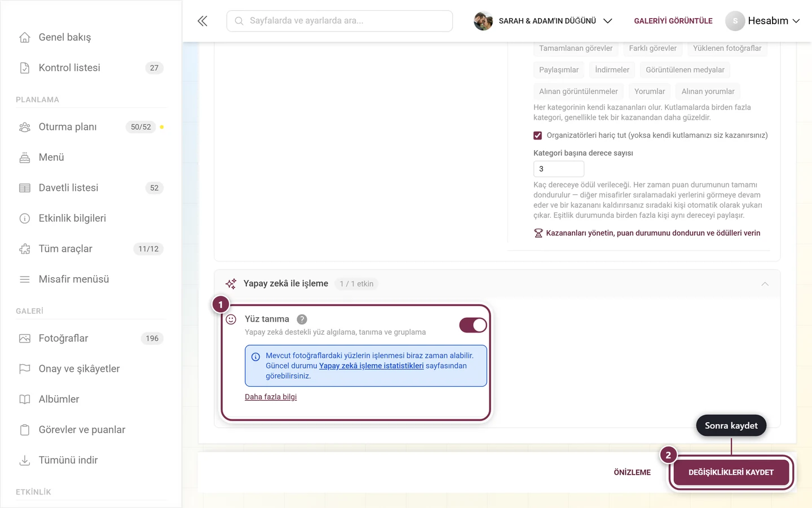Toggle the İndirmeler category chip

tap(612, 70)
